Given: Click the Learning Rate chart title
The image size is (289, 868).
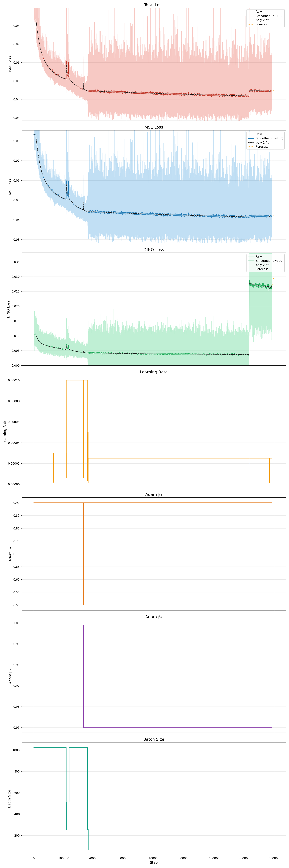Looking at the screenshot, I should [x=154, y=372].
